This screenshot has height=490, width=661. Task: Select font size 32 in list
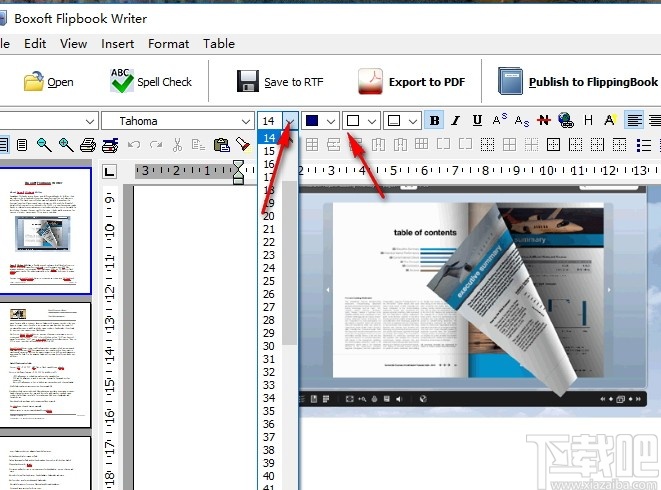[270, 372]
